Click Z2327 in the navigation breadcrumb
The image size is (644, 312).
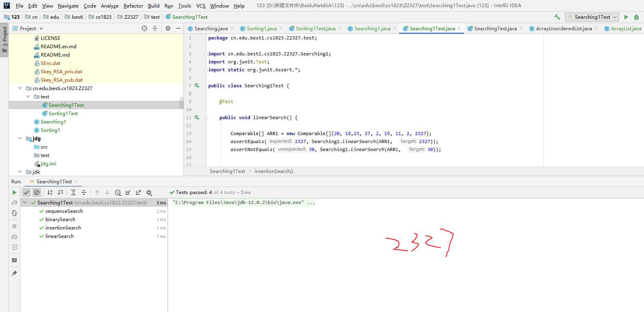[131, 17]
